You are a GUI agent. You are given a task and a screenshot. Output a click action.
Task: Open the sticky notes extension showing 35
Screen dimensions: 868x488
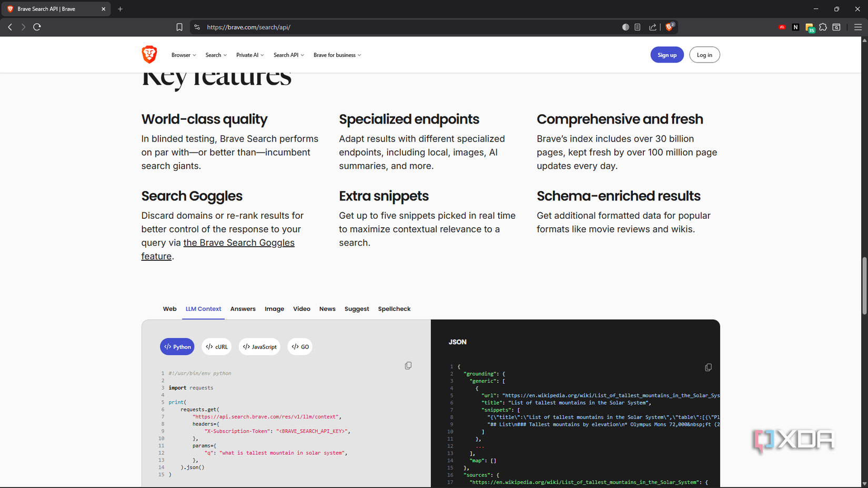809,27
